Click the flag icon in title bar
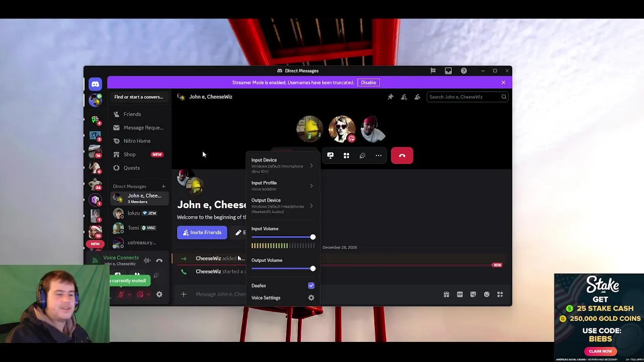The height and width of the screenshot is (362, 644). [433, 71]
